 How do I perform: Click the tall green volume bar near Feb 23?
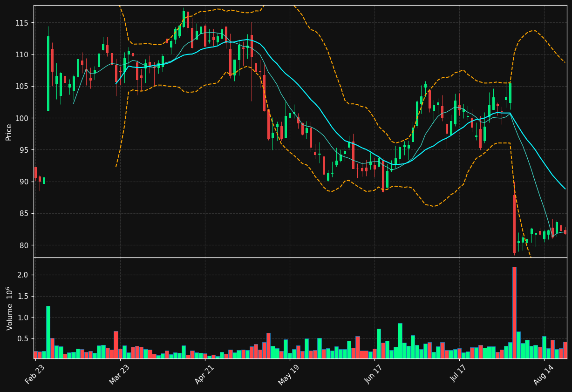tap(48, 332)
